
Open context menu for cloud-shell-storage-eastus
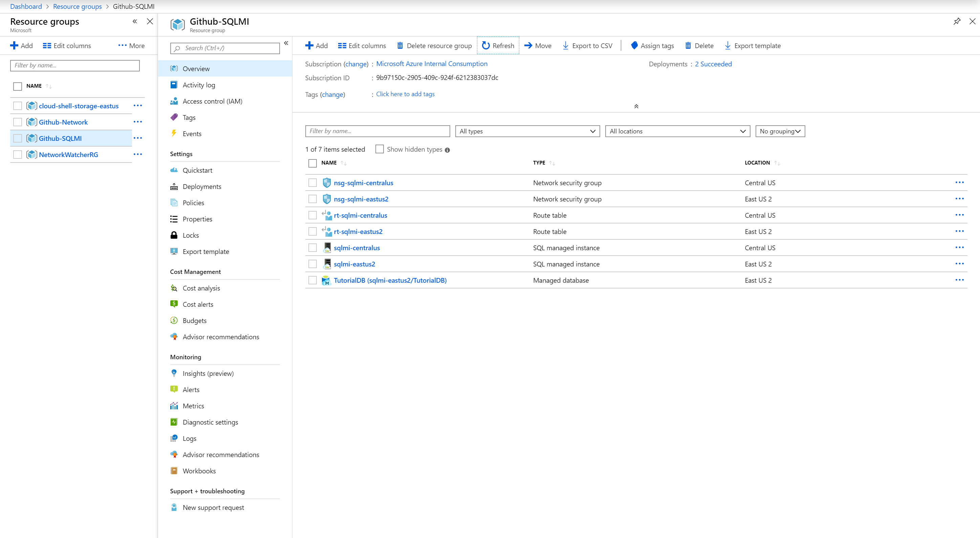138,105
